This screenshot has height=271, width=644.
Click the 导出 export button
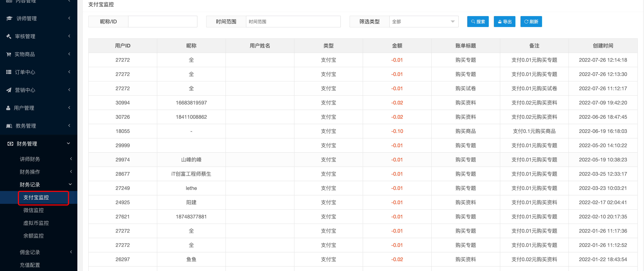(504, 22)
